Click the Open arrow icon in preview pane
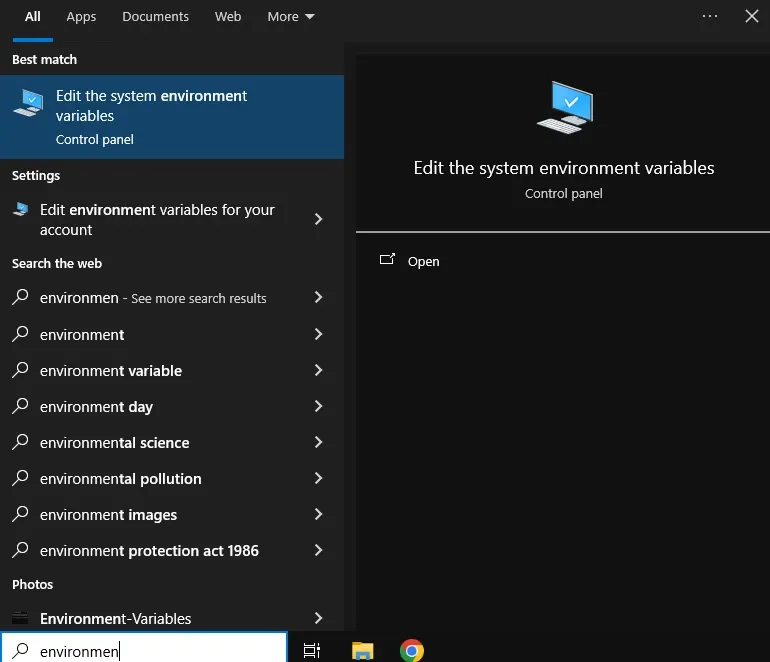The width and height of the screenshot is (770, 662). (x=387, y=259)
